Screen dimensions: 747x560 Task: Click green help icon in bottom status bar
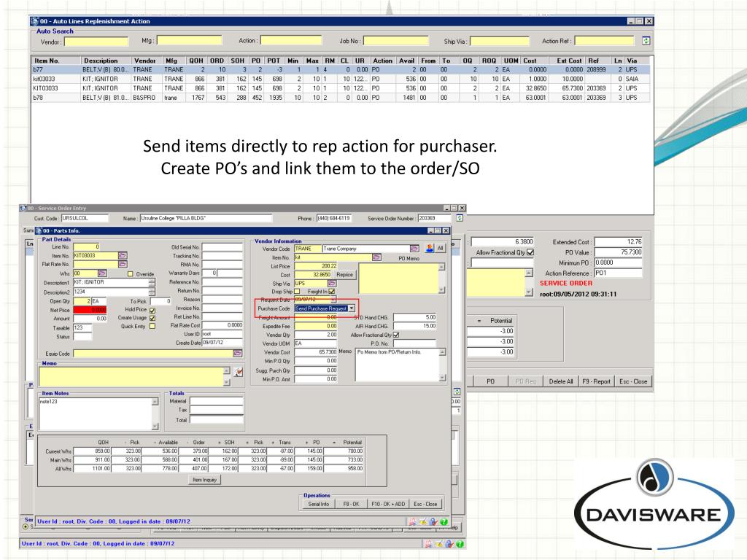point(460,544)
